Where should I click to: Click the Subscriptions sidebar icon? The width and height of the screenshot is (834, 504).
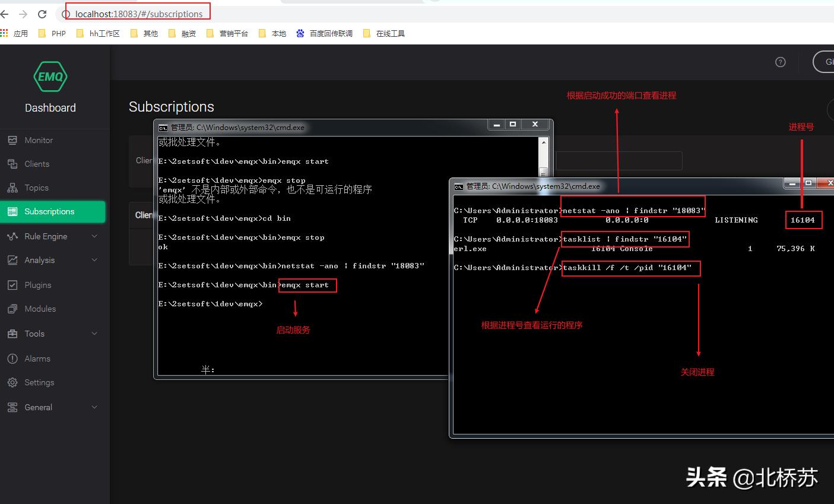tap(12, 211)
